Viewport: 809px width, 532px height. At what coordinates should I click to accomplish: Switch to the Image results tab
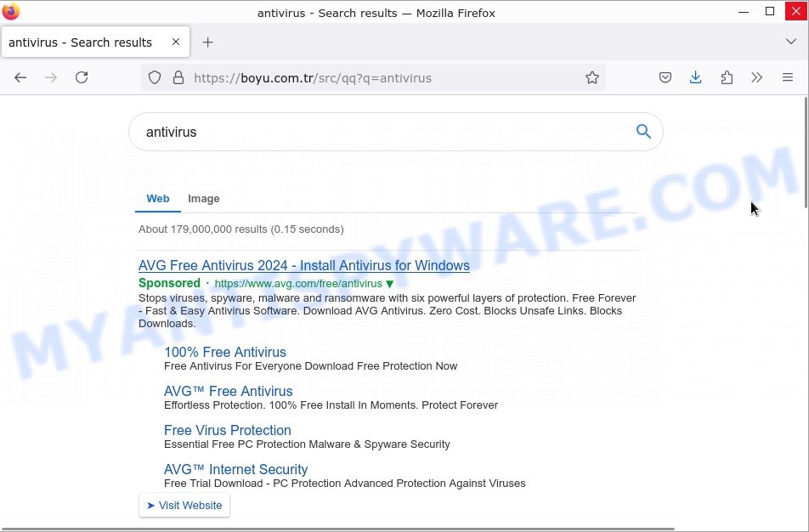pyautogui.click(x=204, y=199)
